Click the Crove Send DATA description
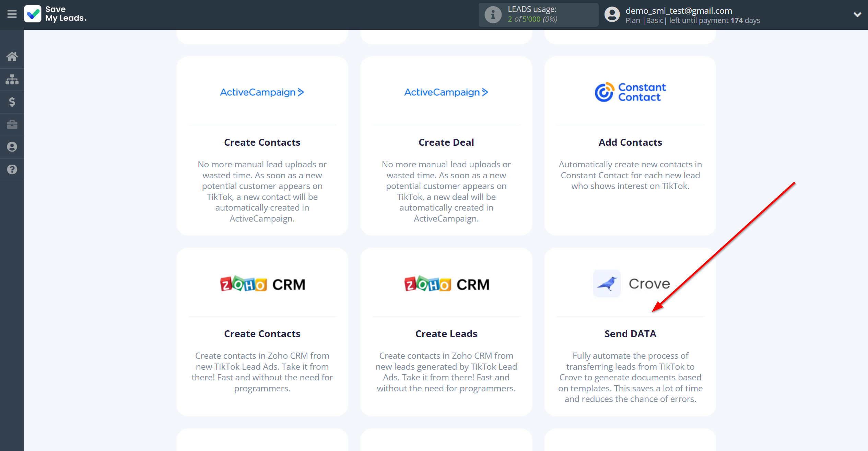The image size is (868, 451). [x=630, y=377]
